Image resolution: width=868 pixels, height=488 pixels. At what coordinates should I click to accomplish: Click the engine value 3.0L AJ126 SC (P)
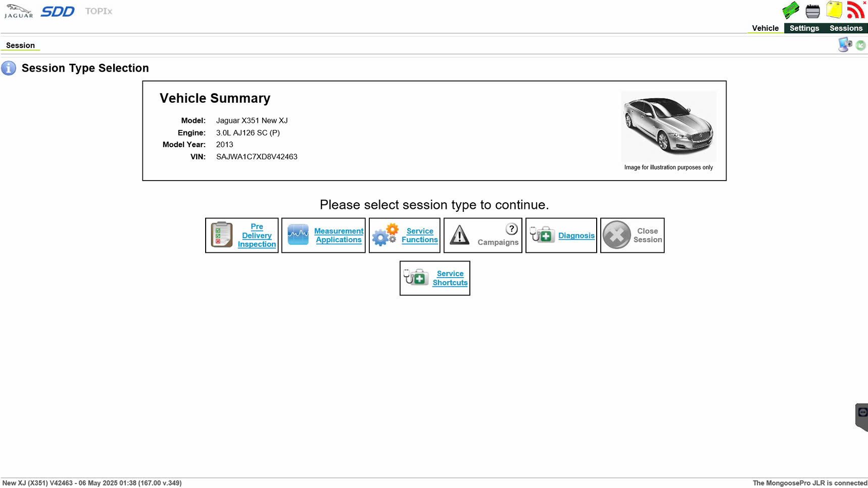pyautogui.click(x=248, y=132)
